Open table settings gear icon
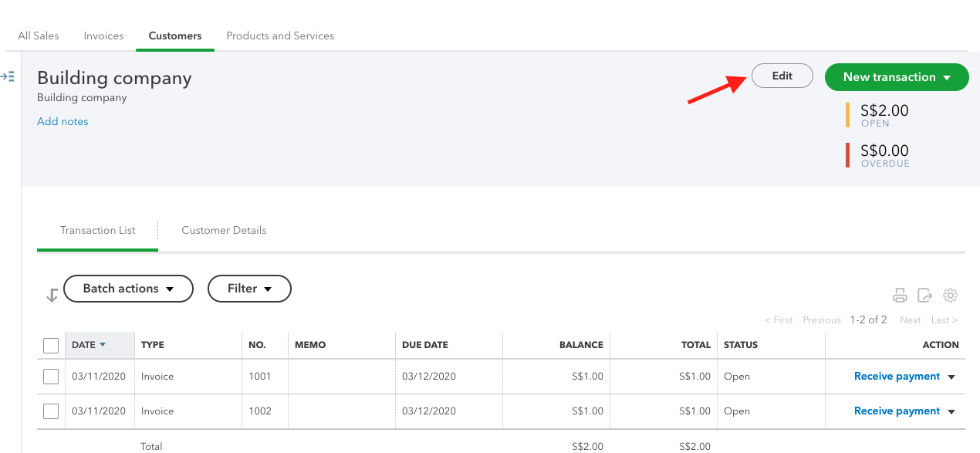This screenshot has width=980, height=453. coord(951,295)
